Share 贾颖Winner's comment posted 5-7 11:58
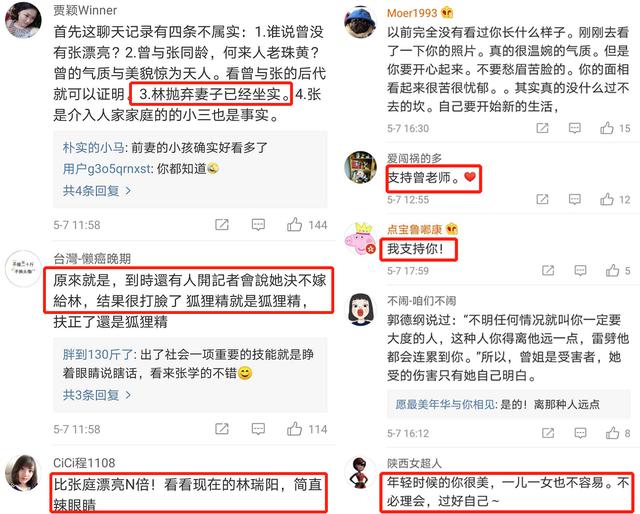This screenshot has height=514, width=640. [x=222, y=225]
